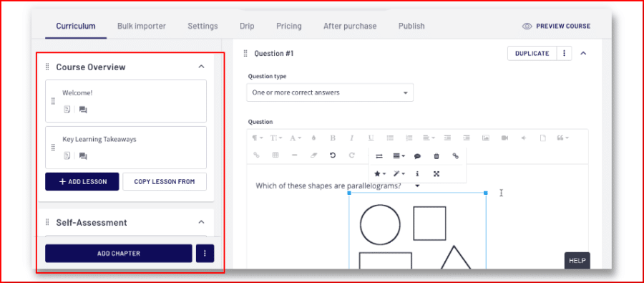The height and width of the screenshot is (283, 644).
Task: Click the discussion icon under Welcome!
Action: tap(83, 110)
